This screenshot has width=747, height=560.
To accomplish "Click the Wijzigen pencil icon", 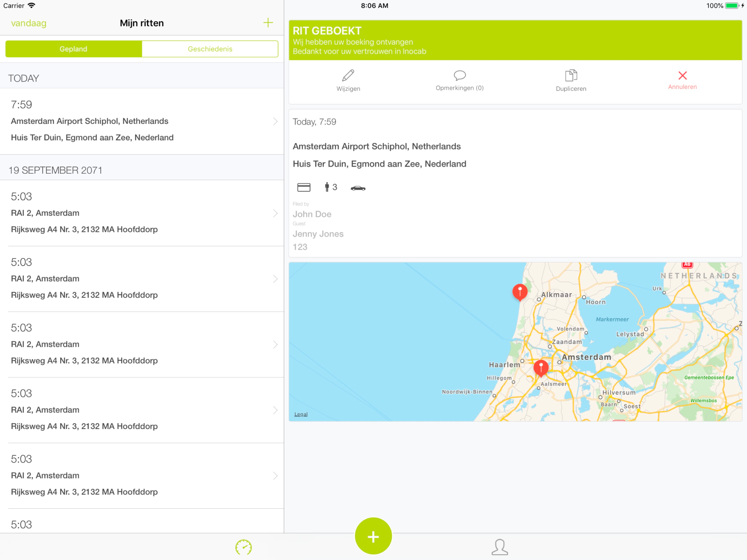I will coord(348,75).
